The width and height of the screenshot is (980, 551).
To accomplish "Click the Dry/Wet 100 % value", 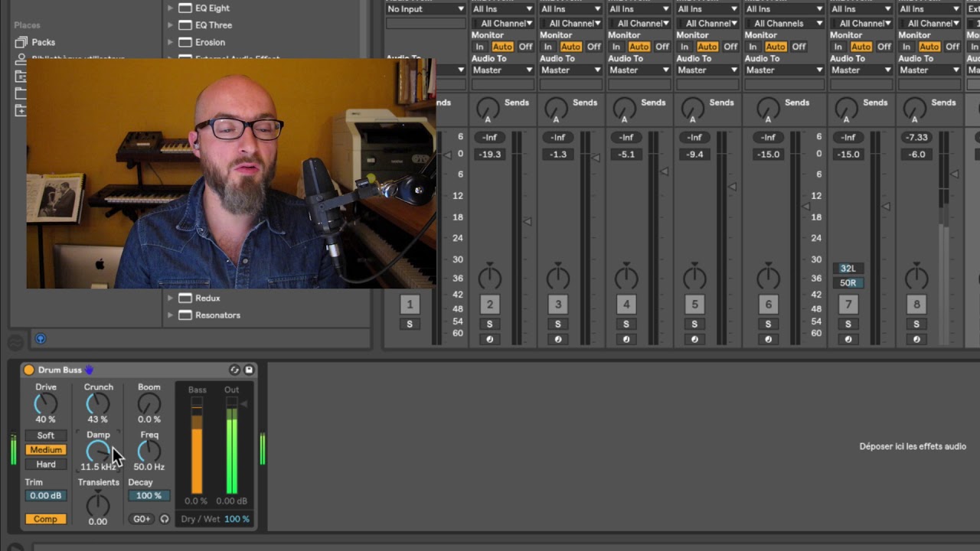I will coord(237,519).
